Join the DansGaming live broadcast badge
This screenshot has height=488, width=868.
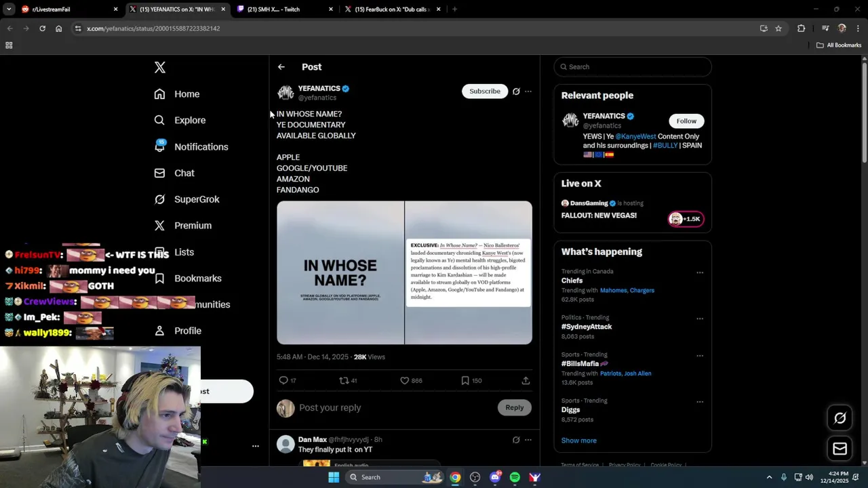(686, 219)
